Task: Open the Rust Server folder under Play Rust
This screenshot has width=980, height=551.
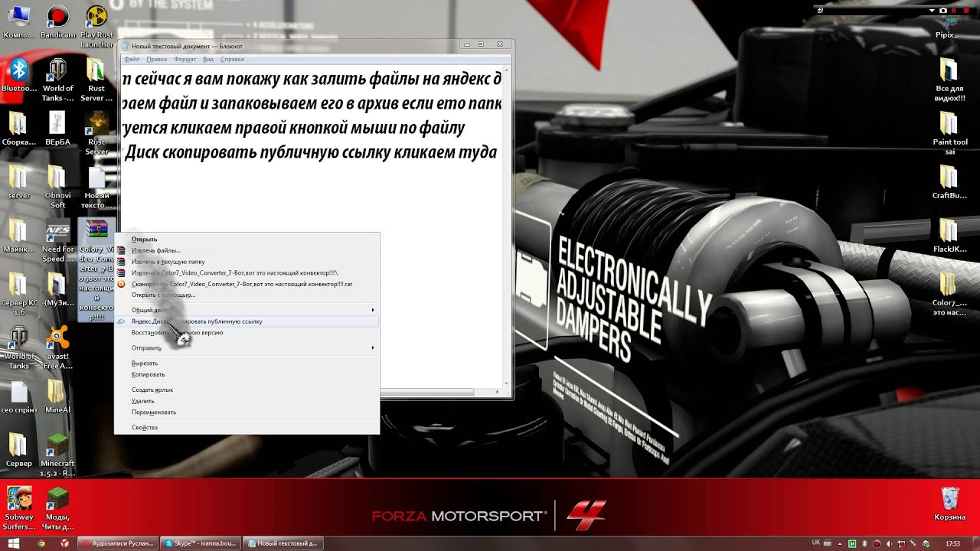Action: (x=96, y=80)
